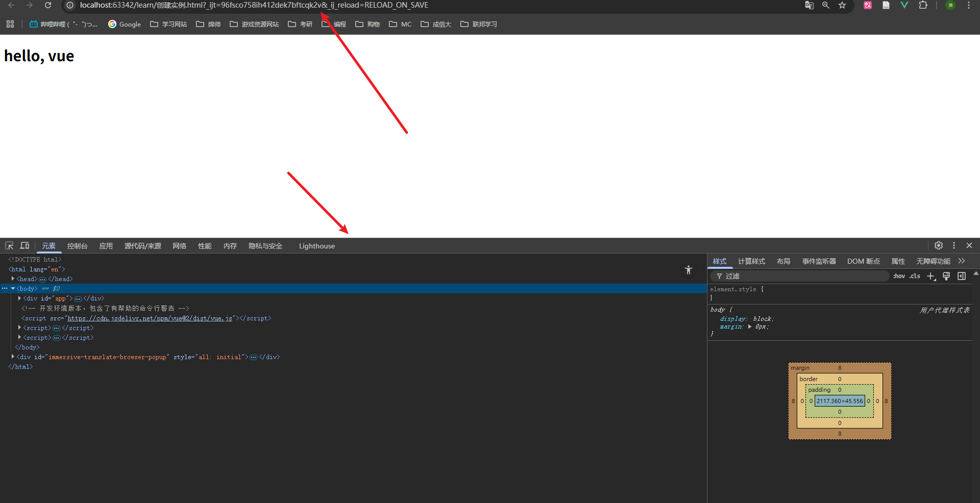Screen dimensions: 980x503
Task: Switch to the 控制台 console panel
Action: tap(77, 245)
